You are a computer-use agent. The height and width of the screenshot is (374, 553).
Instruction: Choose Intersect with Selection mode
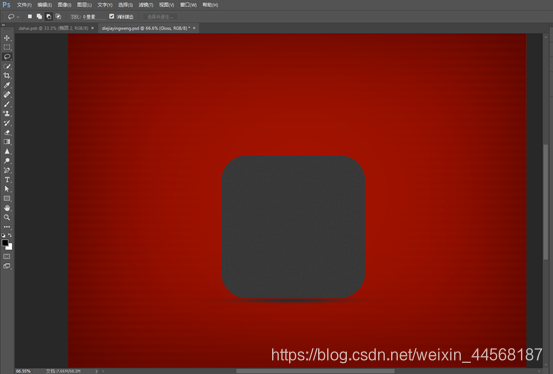[58, 17]
